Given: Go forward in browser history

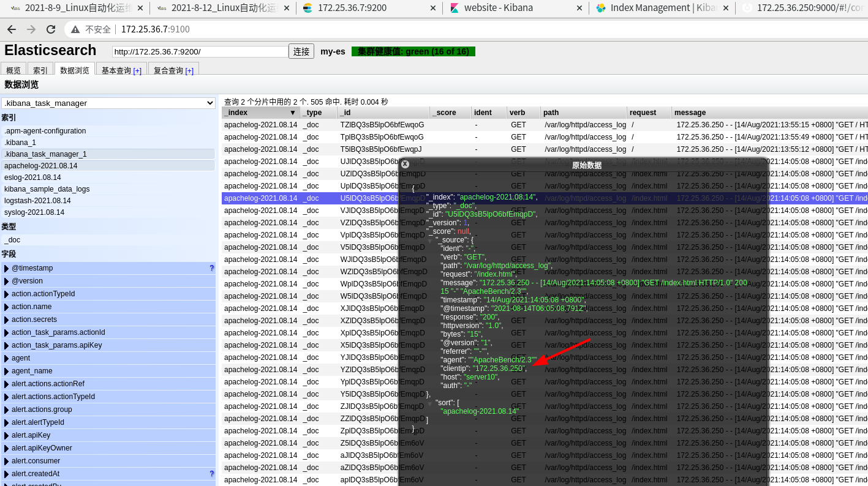Looking at the screenshot, I should (31, 29).
